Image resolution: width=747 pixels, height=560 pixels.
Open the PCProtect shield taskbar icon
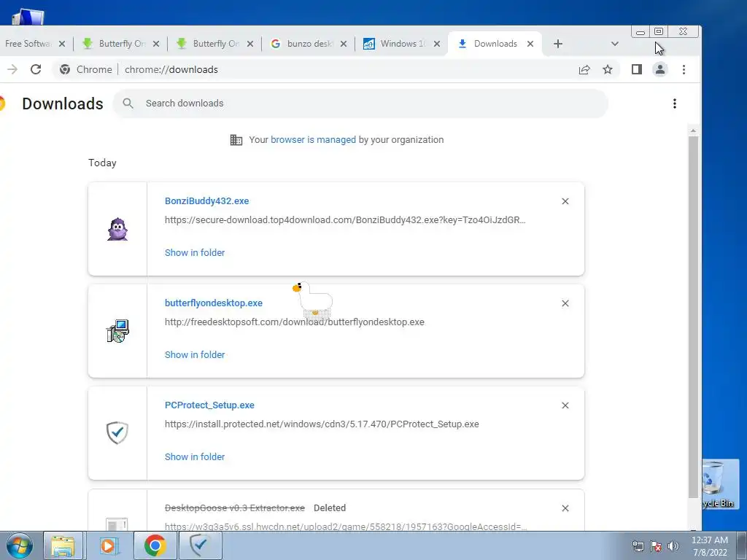[x=200, y=545]
